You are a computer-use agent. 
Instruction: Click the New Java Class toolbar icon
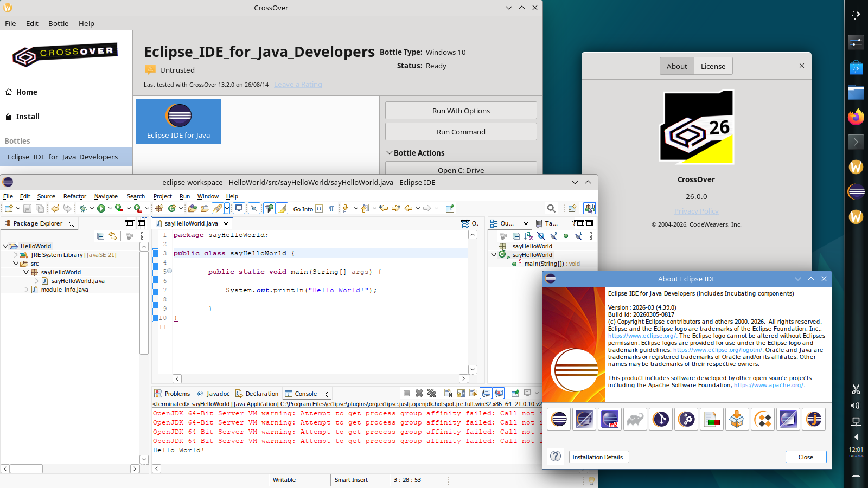point(172,208)
